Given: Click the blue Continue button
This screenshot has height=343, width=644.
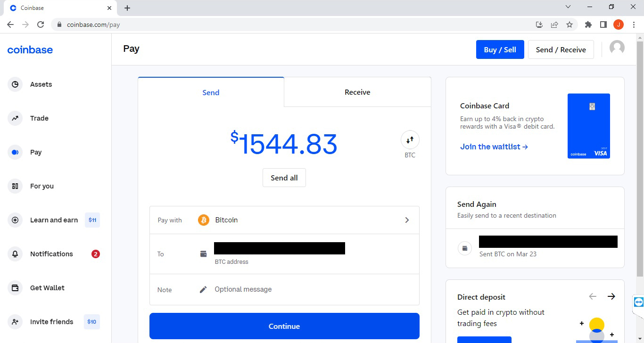Looking at the screenshot, I should pyautogui.click(x=284, y=326).
